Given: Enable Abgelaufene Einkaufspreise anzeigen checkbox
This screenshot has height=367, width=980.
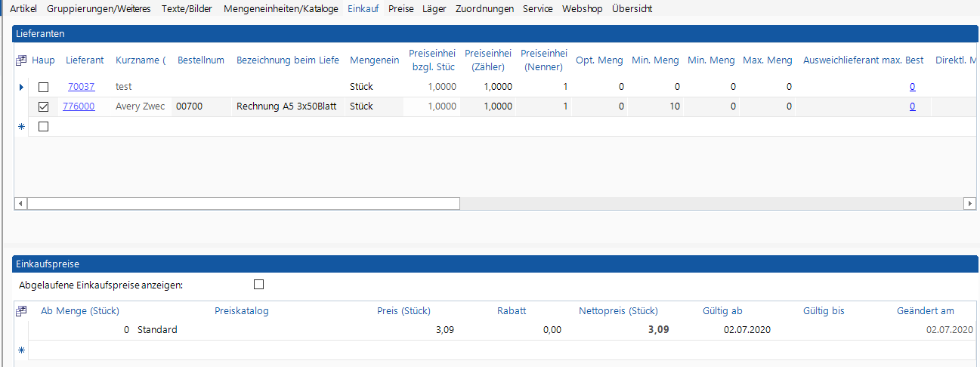Looking at the screenshot, I should pos(259,285).
